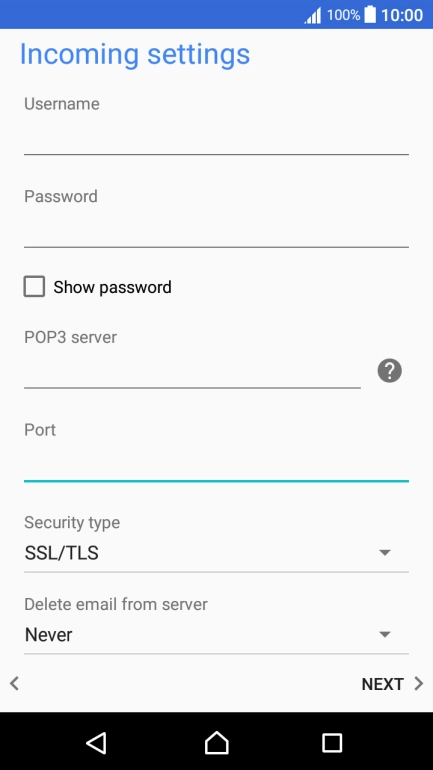The image size is (433, 770).
Task: Tap the Show password label text
Action: click(112, 287)
